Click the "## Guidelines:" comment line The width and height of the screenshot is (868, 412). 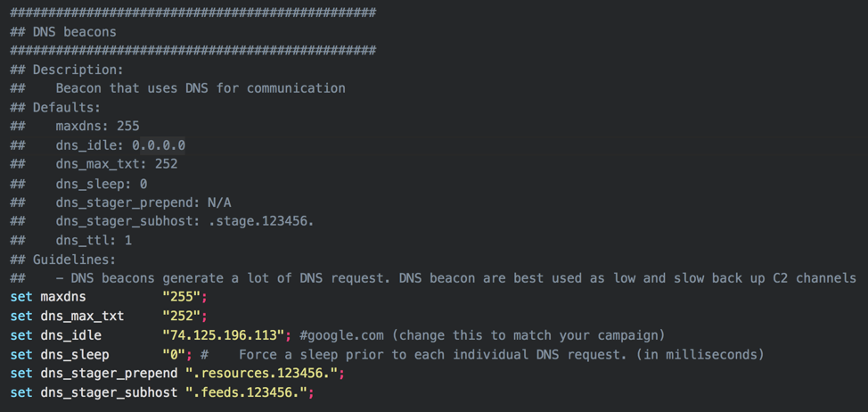pyautogui.click(x=63, y=260)
